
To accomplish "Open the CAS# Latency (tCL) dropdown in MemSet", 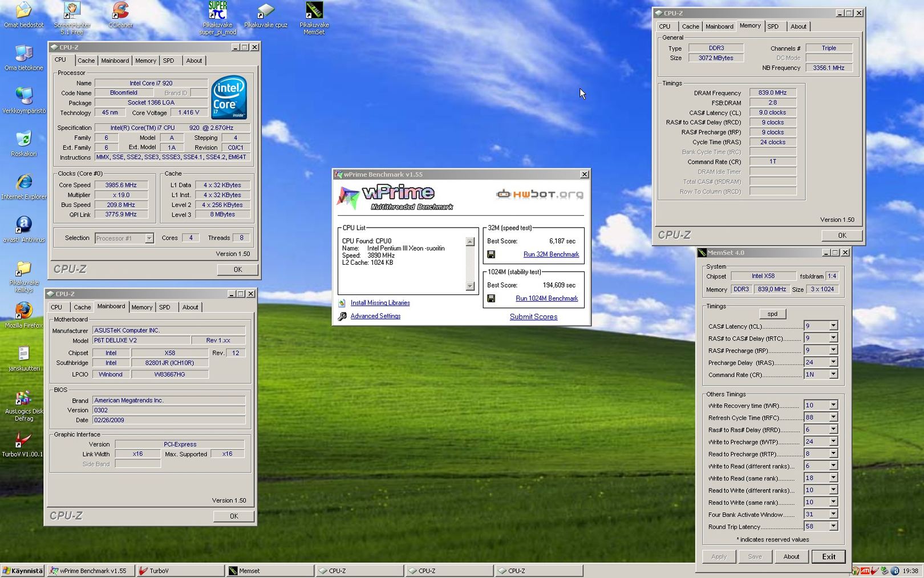I will (x=833, y=326).
